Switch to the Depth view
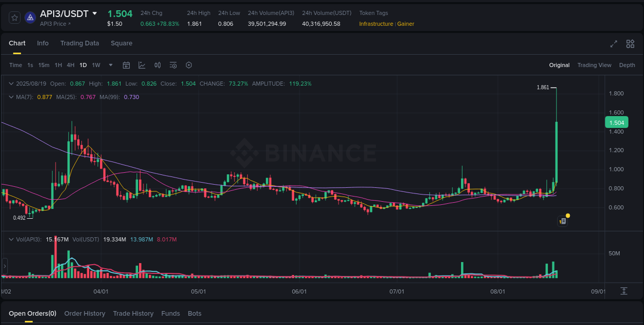644x325 pixels. pyautogui.click(x=627, y=65)
